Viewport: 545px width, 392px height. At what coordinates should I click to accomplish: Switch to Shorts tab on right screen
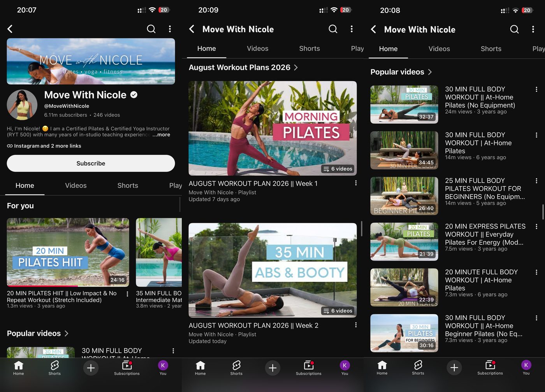tap(491, 49)
